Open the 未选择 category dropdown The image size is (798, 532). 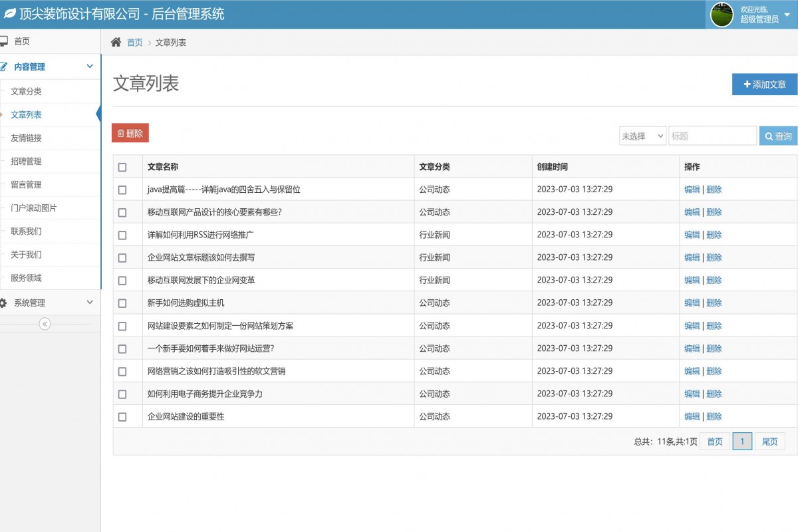(642, 136)
